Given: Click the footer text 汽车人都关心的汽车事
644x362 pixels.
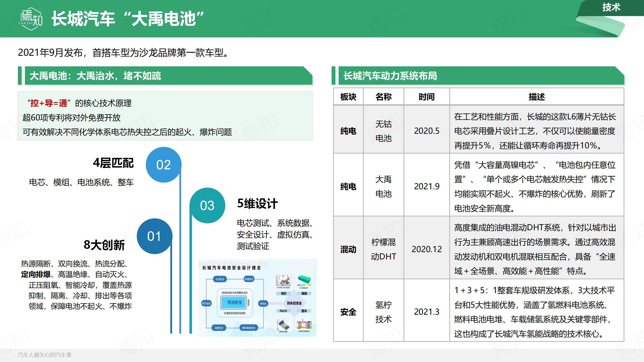Looking at the screenshot, I should pyautogui.click(x=45, y=355).
